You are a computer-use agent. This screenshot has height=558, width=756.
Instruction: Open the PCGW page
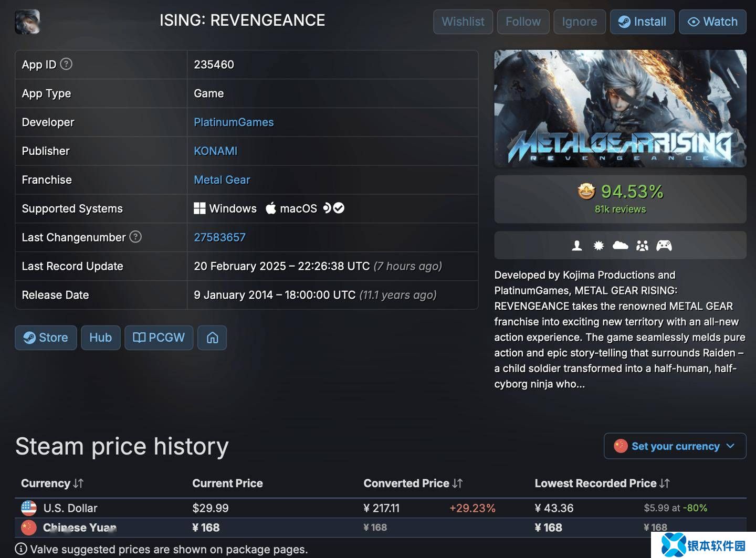(x=159, y=338)
